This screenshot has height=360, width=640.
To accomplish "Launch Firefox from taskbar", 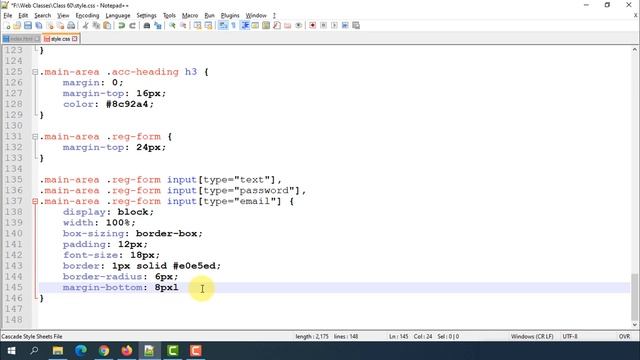I will click(x=127, y=351).
